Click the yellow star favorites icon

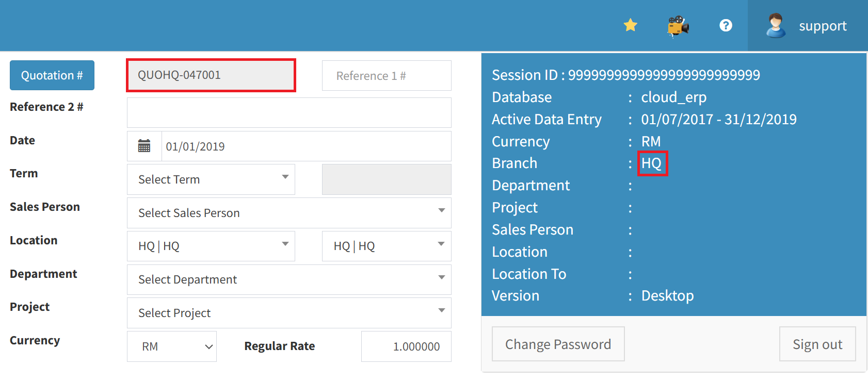click(630, 25)
